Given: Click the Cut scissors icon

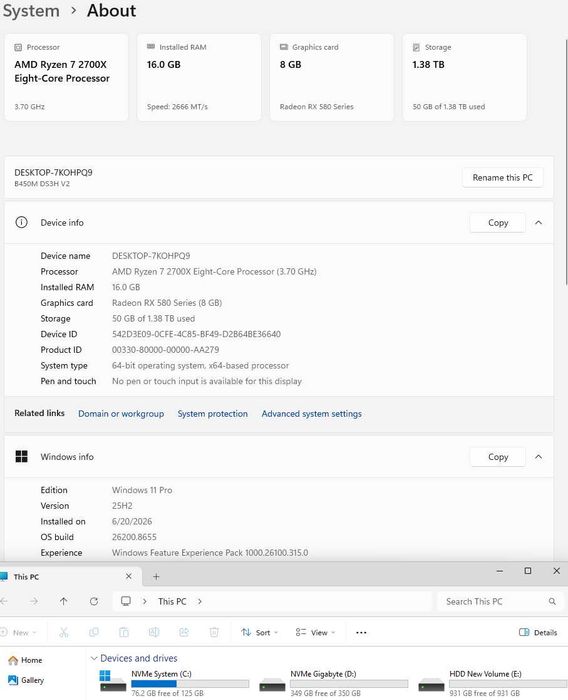Looking at the screenshot, I should coord(64,632).
